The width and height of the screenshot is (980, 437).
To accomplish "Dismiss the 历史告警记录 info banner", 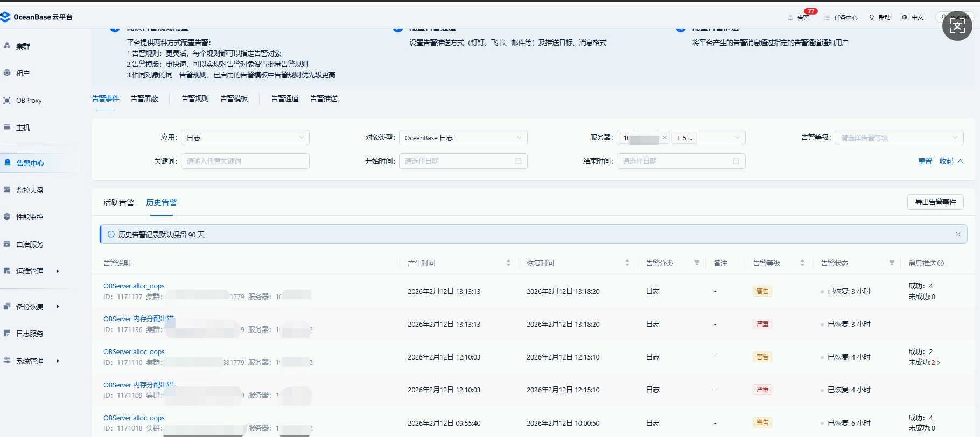I will 958,235.
